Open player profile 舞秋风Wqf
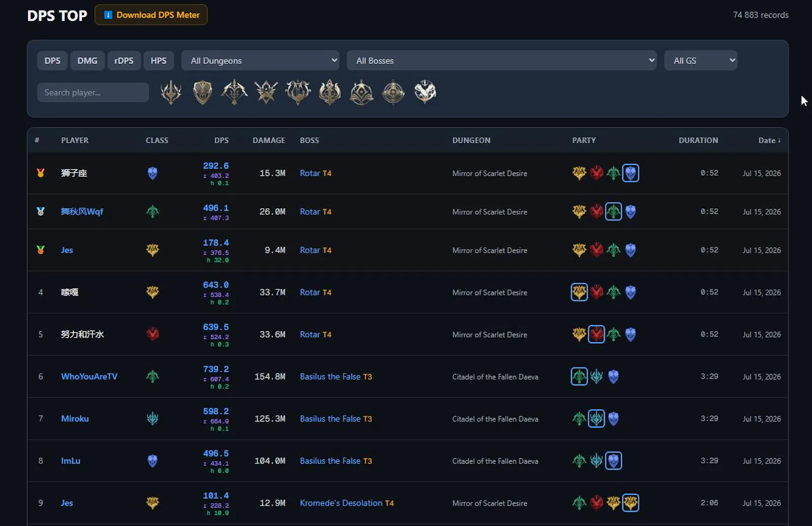812x526 pixels. (x=82, y=212)
